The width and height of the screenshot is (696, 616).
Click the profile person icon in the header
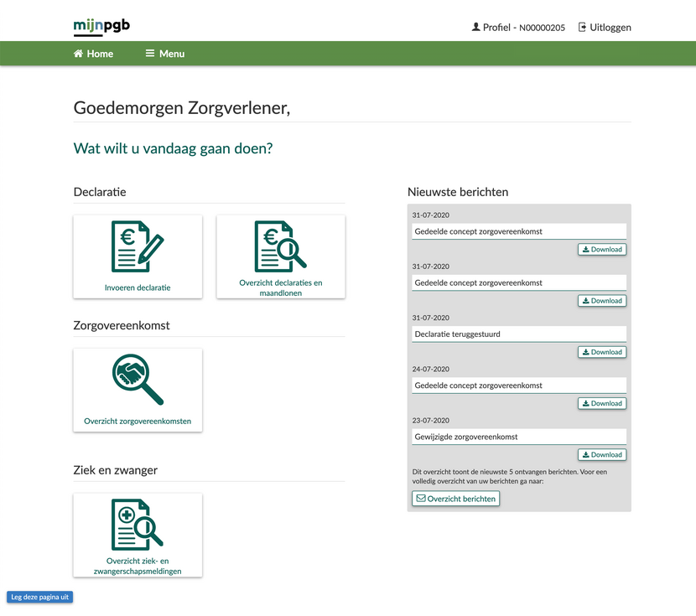coord(475,27)
